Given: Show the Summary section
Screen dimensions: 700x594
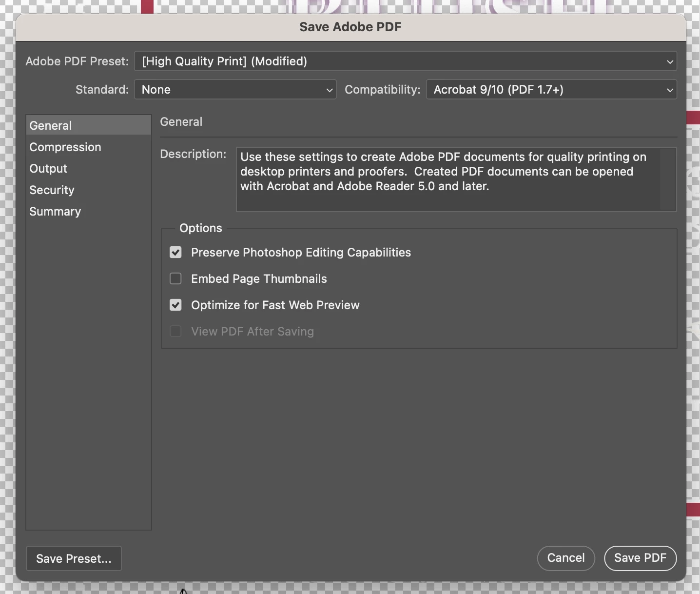Looking at the screenshot, I should pyautogui.click(x=88, y=211).
